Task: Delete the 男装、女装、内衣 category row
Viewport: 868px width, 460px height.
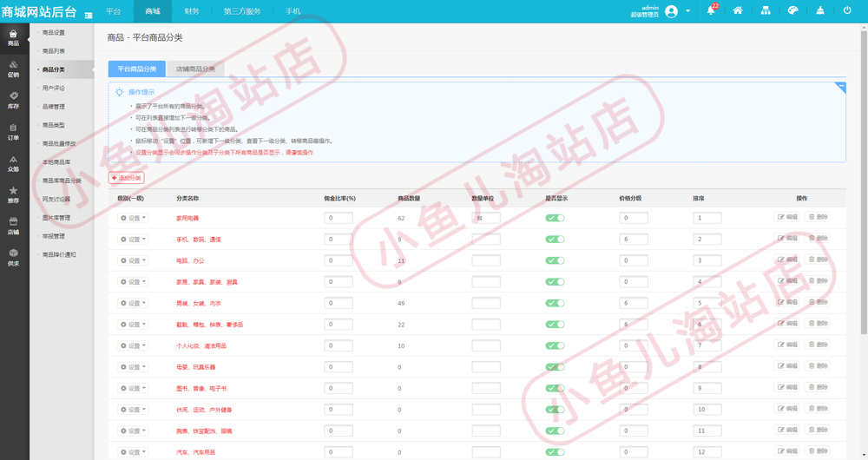Action: point(818,302)
